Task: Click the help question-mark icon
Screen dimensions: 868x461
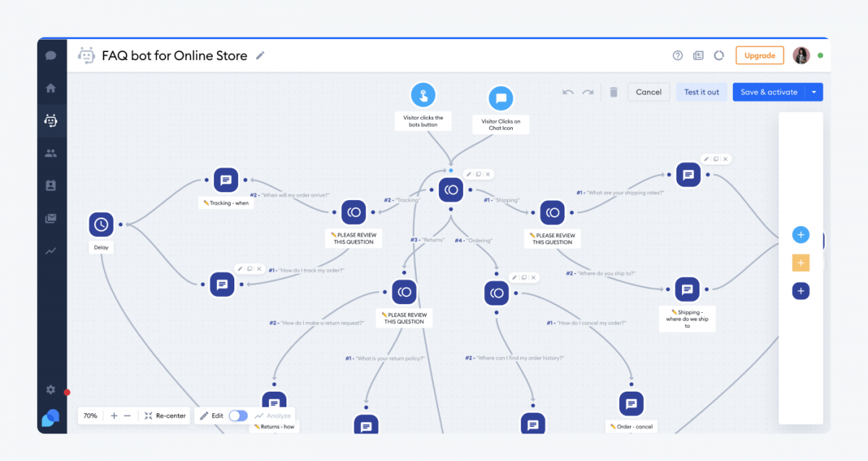Action: coord(677,55)
